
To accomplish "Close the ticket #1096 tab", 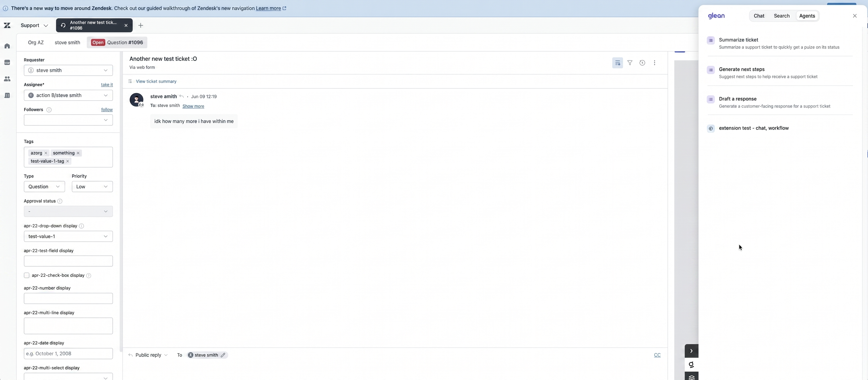I will click(x=126, y=25).
